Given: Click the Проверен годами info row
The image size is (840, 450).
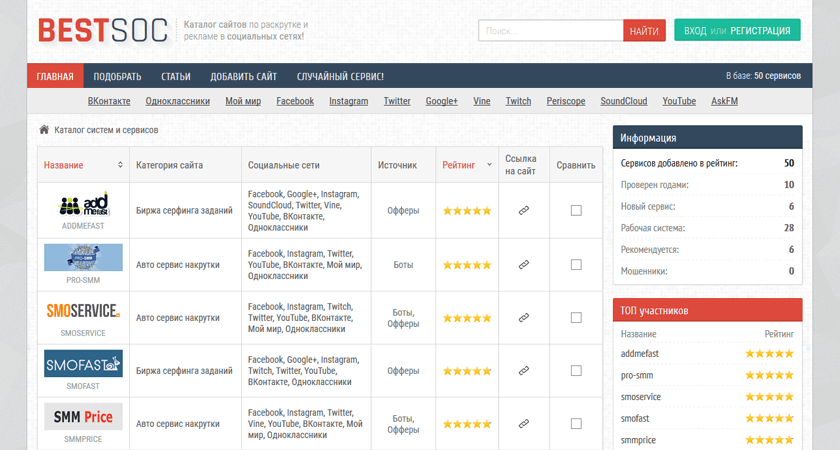Looking at the screenshot, I should tap(707, 185).
